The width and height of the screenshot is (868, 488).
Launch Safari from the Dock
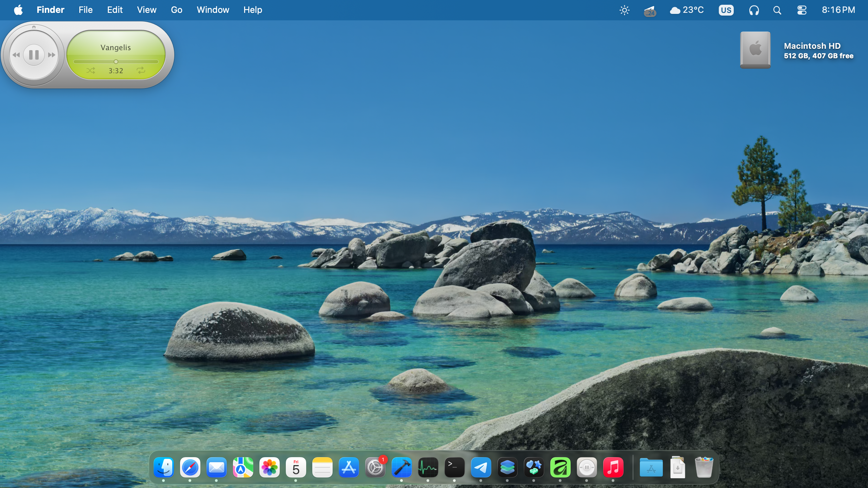click(x=190, y=468)
